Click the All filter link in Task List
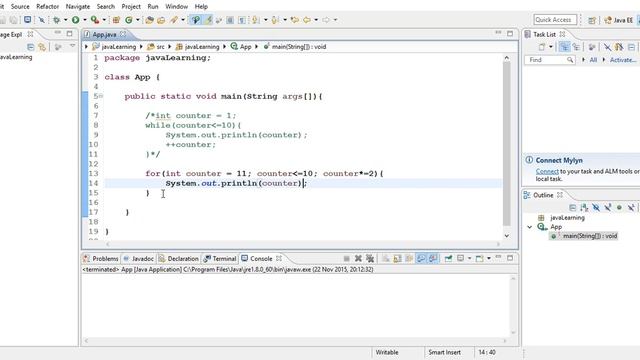The image size is (640, 360). [593, 60]
